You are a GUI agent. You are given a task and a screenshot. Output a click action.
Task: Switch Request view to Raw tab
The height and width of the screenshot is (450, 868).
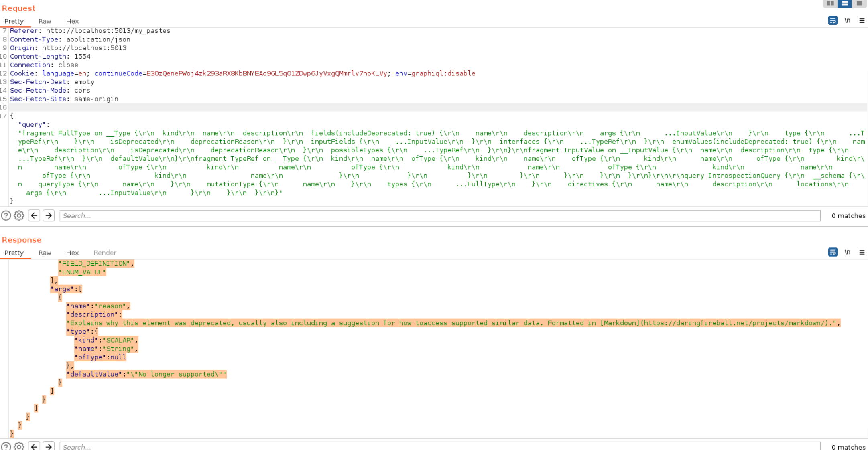tap(45, 21)
